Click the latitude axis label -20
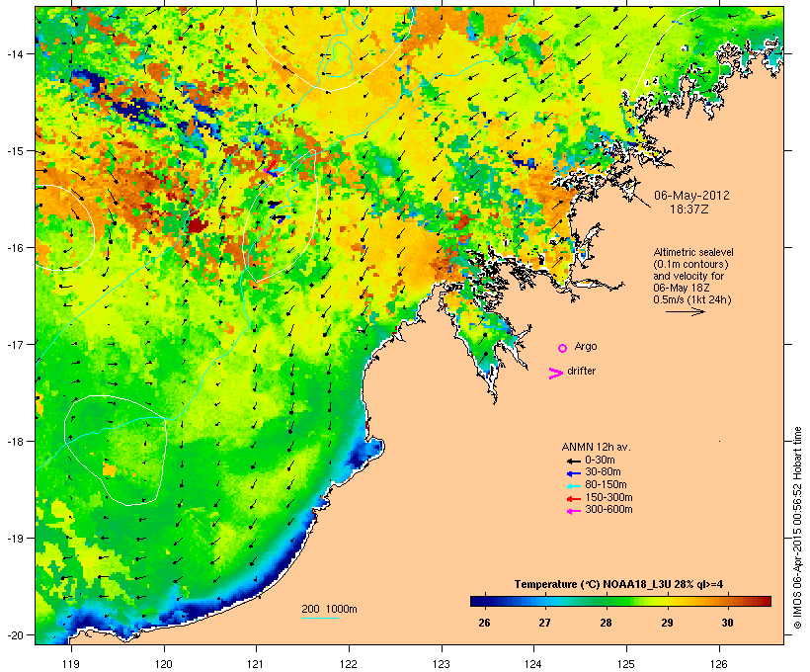Screen dimensions: 810x672 (x=14, y=634)
